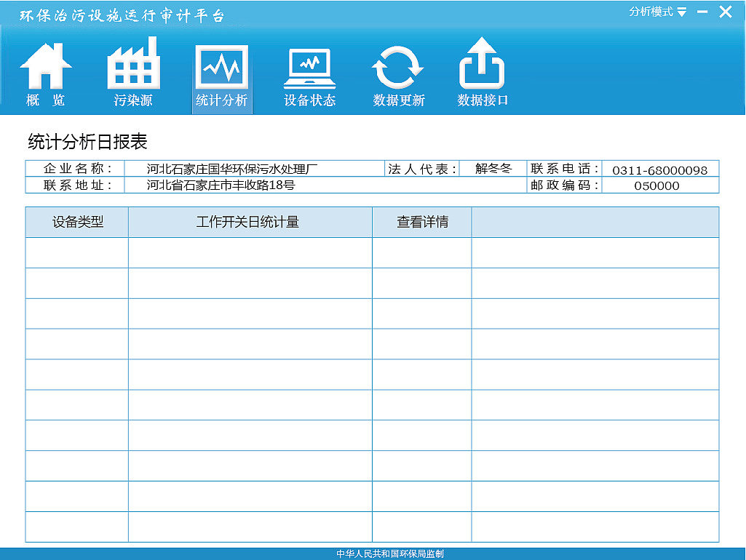Click the 联系电话 label

564,169
